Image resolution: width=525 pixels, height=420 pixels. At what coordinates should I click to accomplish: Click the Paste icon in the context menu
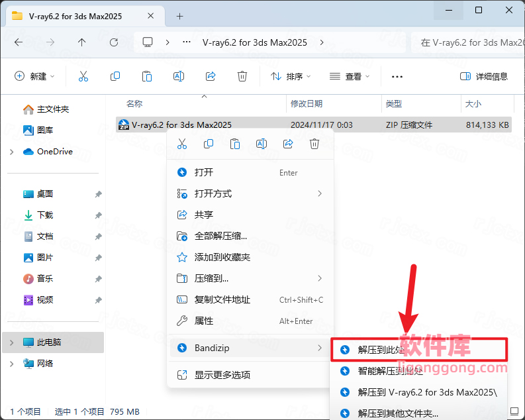(235, 144)
